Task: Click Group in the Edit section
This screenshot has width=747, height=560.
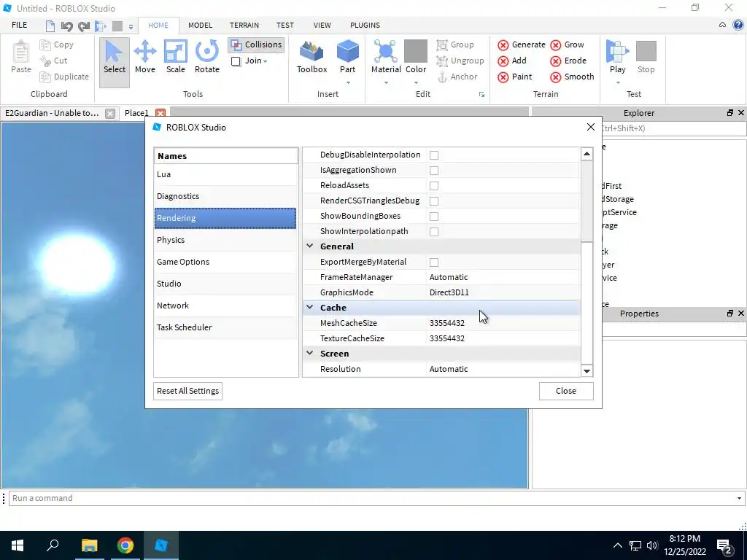Action: point(455,44)
